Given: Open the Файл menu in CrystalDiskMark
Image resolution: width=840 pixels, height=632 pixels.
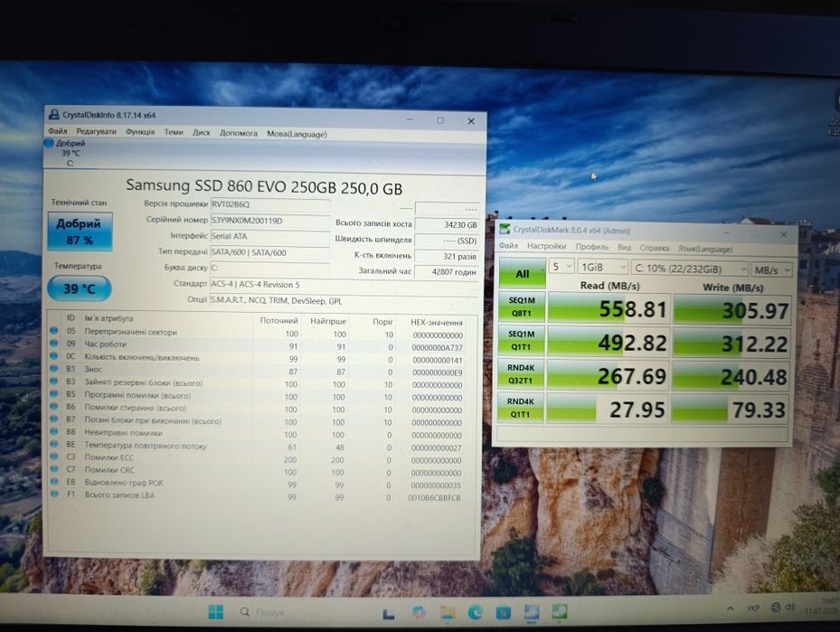Looking at the screenshot, I should [508, 245].
